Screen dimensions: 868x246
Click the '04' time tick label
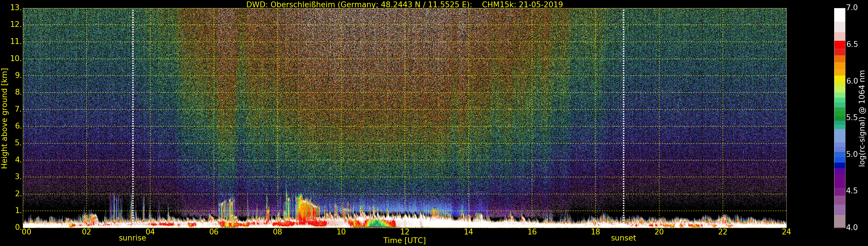pos(150,232)
